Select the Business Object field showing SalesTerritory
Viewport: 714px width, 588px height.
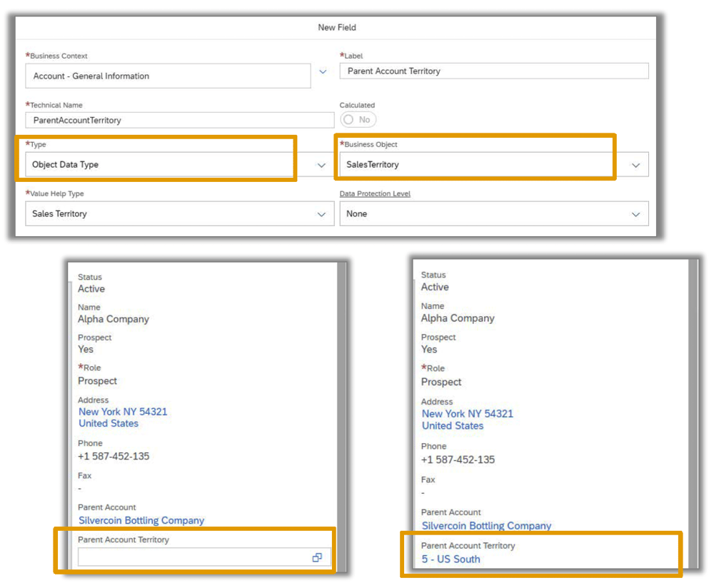point(494,164)
